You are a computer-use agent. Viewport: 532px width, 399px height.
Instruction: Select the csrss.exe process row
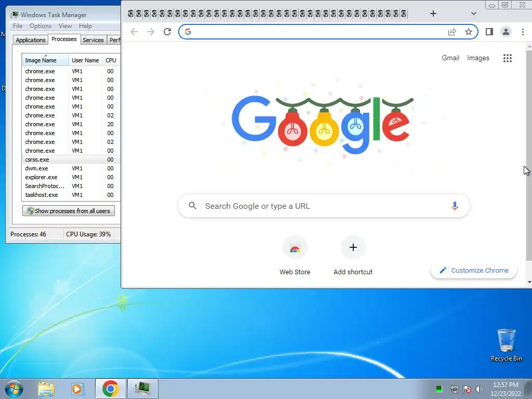pos(71,159)
